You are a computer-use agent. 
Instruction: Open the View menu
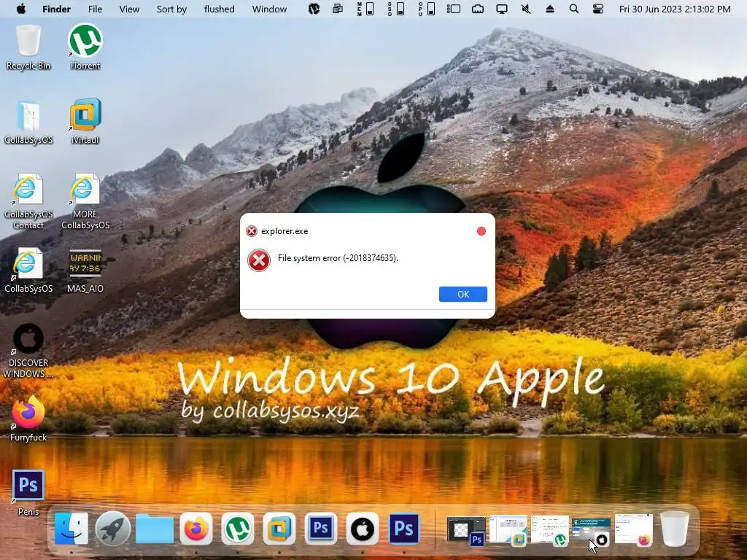tap(129, 9)
